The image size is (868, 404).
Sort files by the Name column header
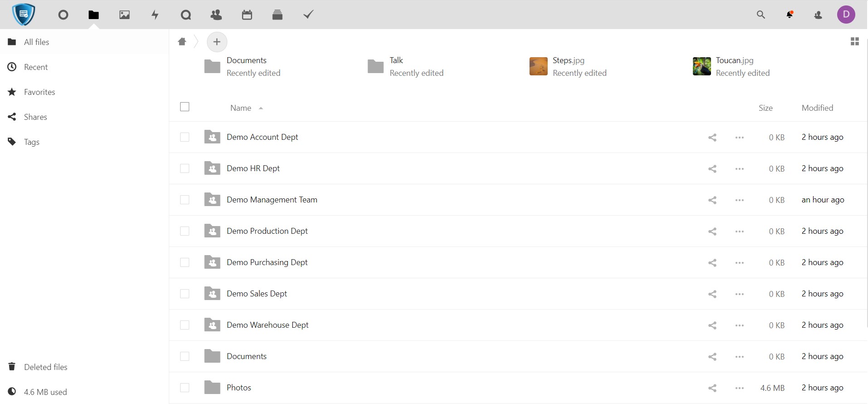[240, 108]
